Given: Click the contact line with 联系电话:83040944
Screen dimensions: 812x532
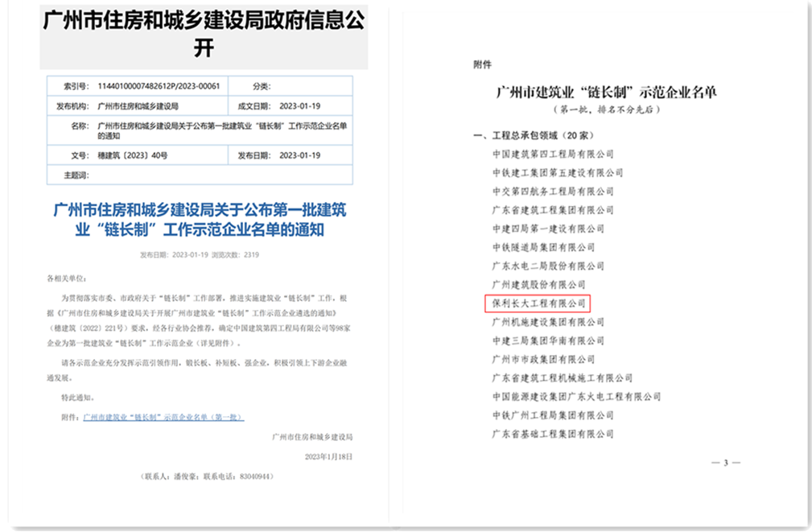Looking at the screenshot, I should click(x=207, y=476).
